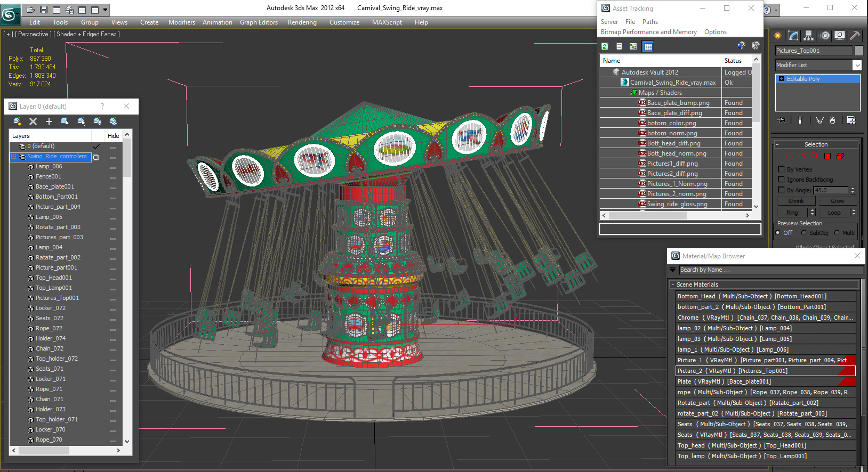The height and width of the screenshot is (472, 868).
Task: Select SubObj preview selection radio
Action: coord(803,233)
